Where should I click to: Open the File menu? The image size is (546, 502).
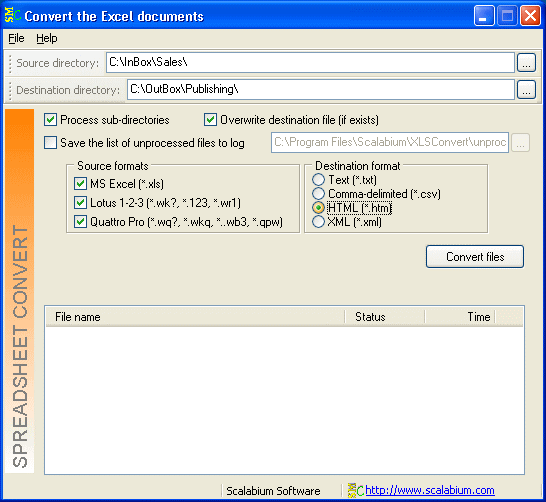click(x=16, y=38)
